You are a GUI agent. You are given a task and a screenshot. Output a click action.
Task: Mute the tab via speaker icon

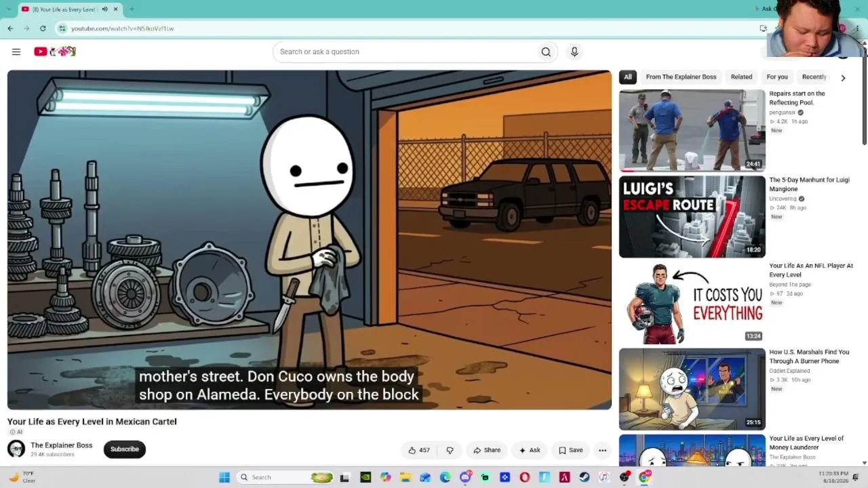tap(104, 9)
